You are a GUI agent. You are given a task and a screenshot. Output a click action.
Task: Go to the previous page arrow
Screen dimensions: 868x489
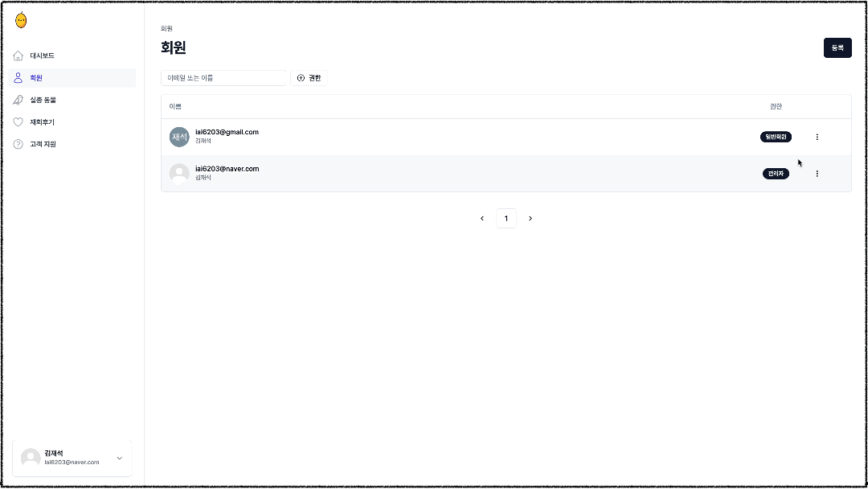[x=482, y=219]
